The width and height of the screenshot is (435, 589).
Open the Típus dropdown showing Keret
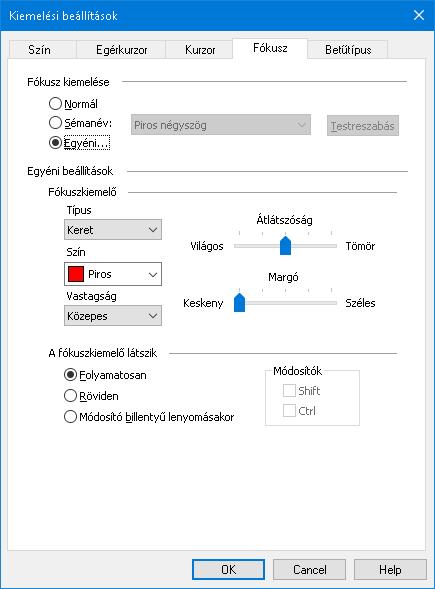113,230
